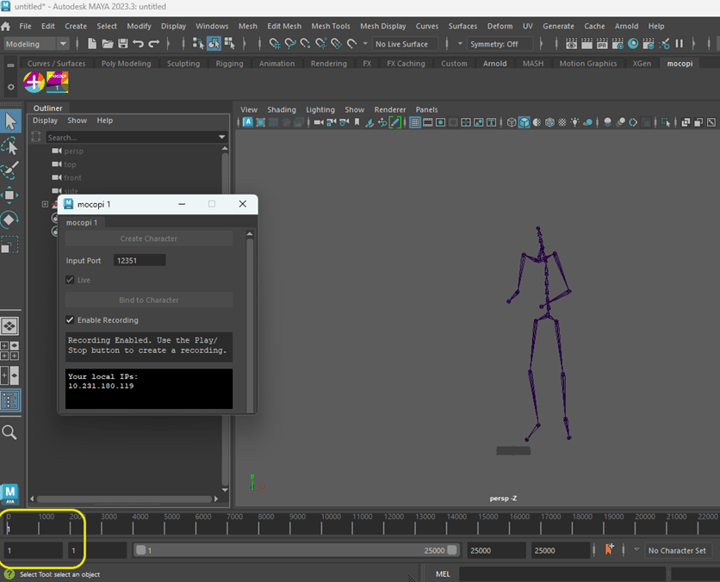Open snap options dropdown arrow after magnets

(366, 44)
